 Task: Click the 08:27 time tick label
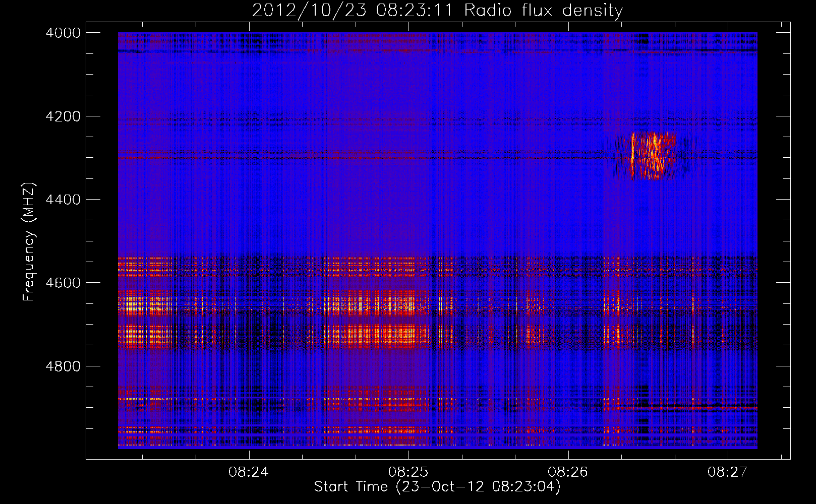[x=728, y=472]
